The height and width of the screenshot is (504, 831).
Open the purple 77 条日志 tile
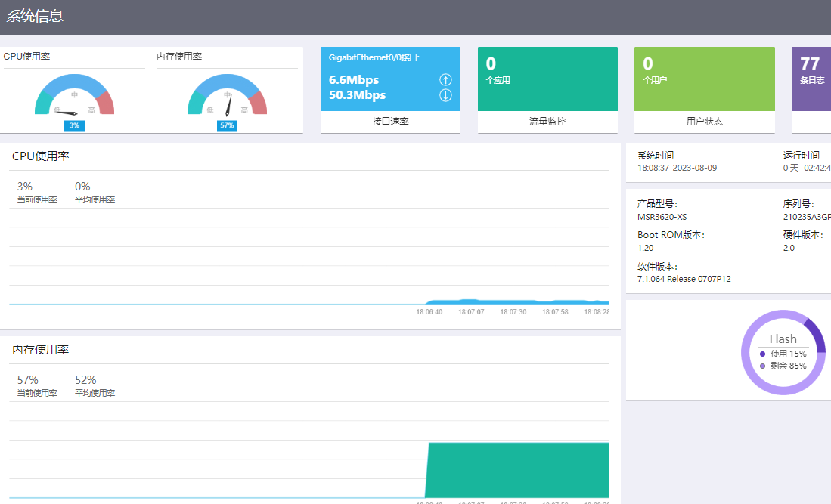[811, 79]
